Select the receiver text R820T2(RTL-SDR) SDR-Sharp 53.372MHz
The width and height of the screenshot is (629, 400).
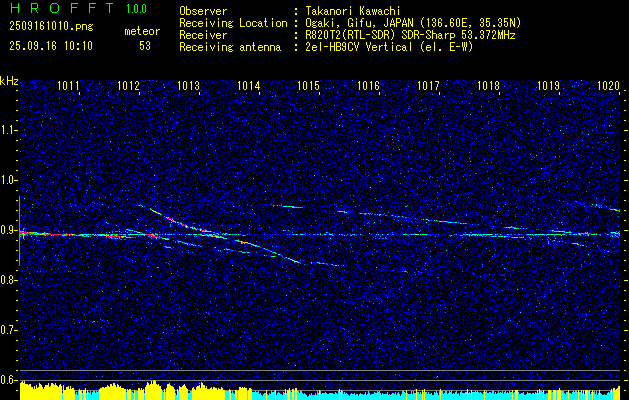(410, 35)
